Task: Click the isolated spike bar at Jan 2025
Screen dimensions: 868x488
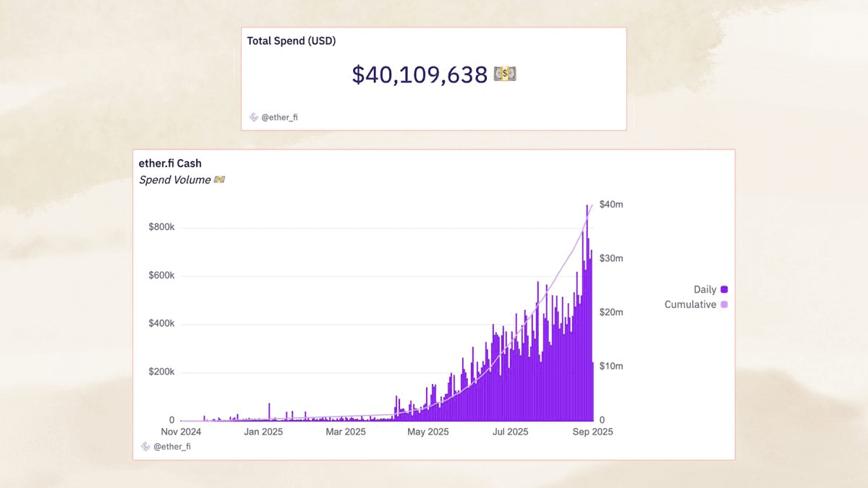Action: 269,412
